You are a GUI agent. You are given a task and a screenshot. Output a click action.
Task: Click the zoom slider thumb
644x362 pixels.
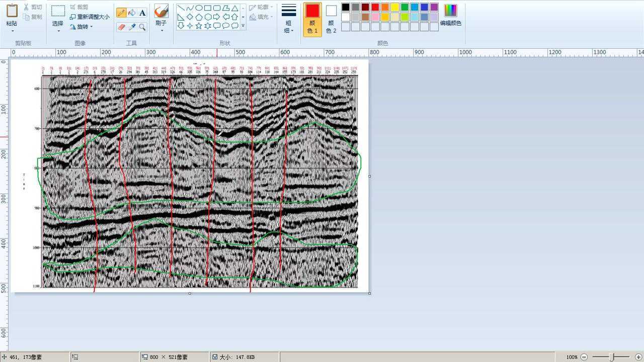(x=611, y=357)
